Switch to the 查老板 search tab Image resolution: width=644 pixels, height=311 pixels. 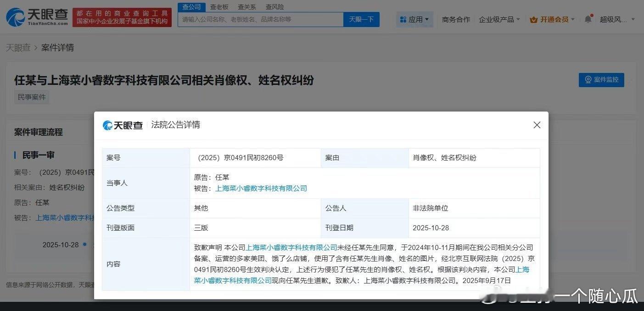219,7
